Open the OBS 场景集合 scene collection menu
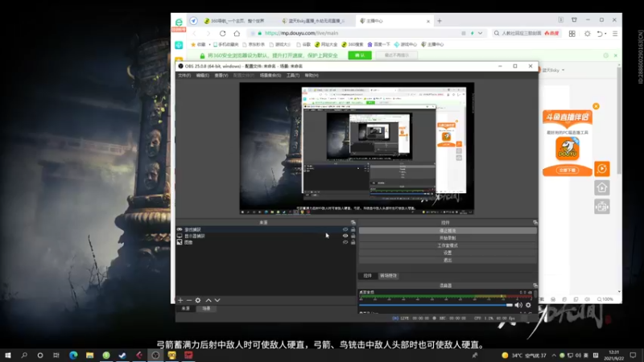Image resolution: width=644 pixels, height=362 pixels. (x=270, y=76)
